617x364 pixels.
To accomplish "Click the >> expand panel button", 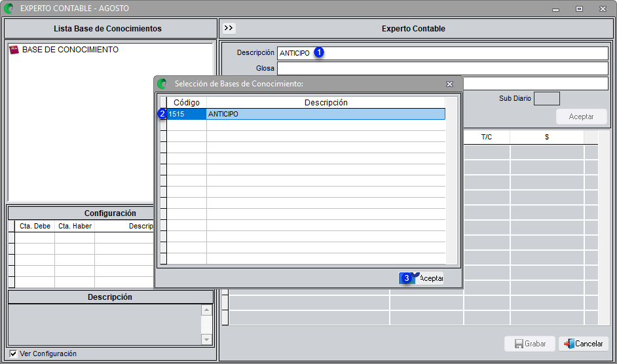I will click(229, 28).
